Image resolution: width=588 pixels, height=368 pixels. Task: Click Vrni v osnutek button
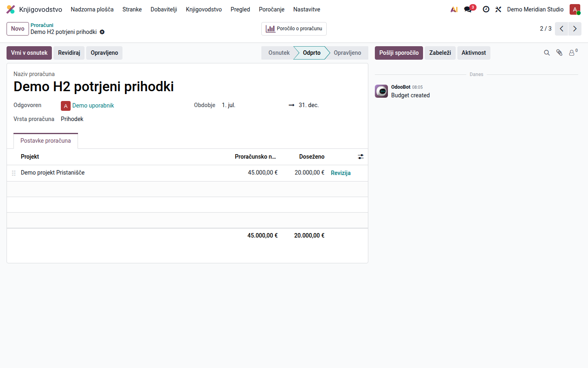click(x=29, y=53)
